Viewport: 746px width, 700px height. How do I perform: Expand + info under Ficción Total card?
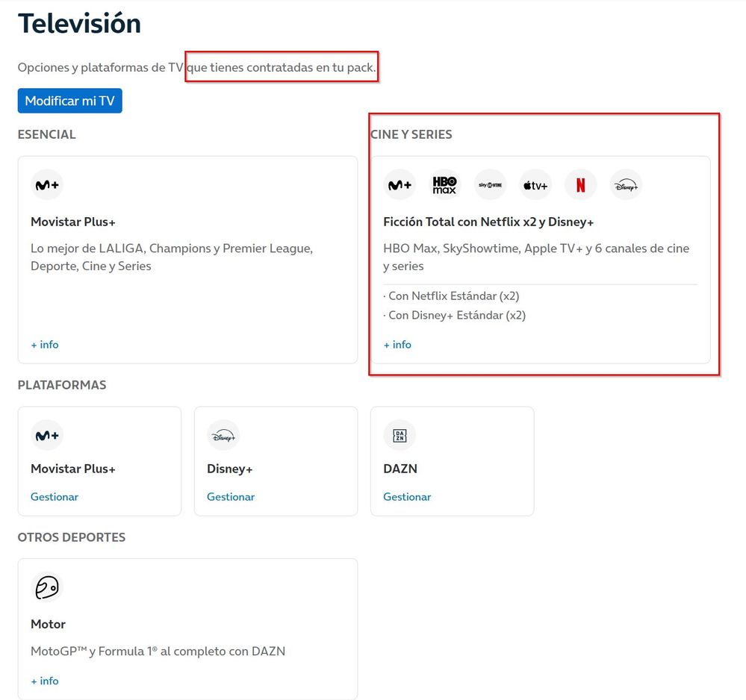(397, 345)
